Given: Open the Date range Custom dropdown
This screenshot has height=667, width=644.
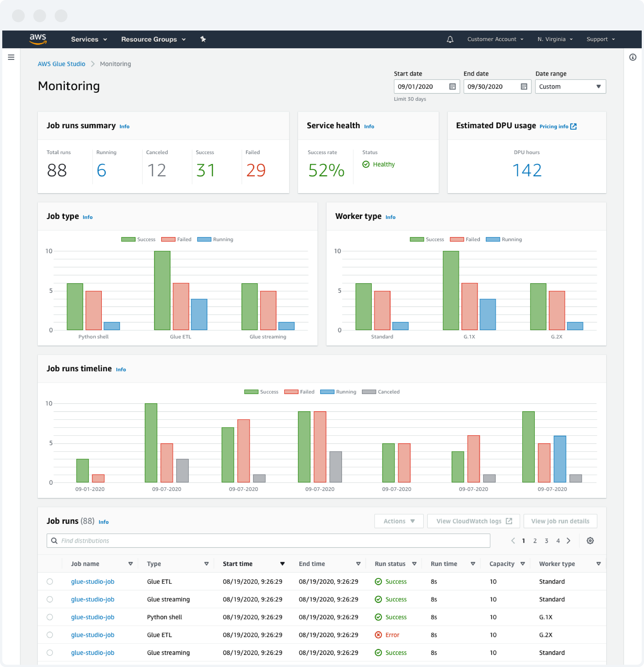Looking at the screenshot, I should pyautogui.click(x=570, y=87).
